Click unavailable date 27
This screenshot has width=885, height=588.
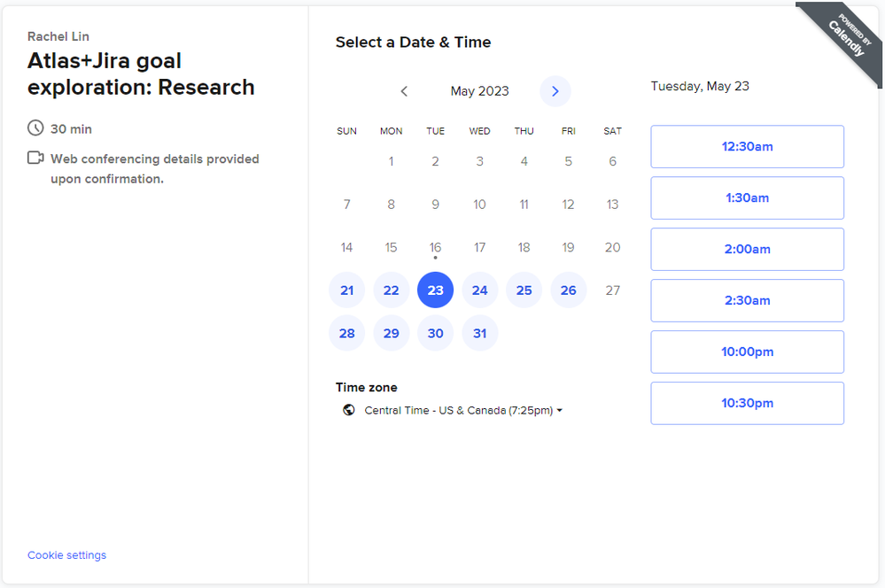(x=612, y=290)
